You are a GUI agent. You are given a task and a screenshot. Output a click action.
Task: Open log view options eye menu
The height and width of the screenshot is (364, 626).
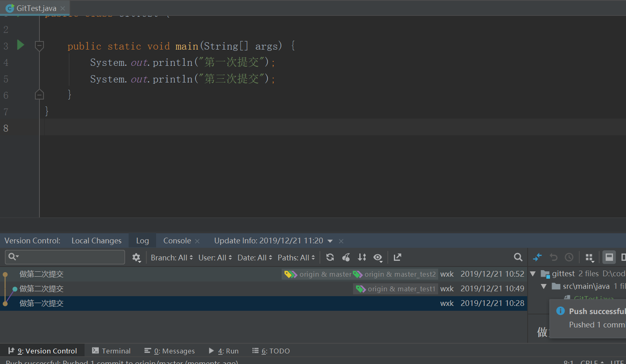378,257
